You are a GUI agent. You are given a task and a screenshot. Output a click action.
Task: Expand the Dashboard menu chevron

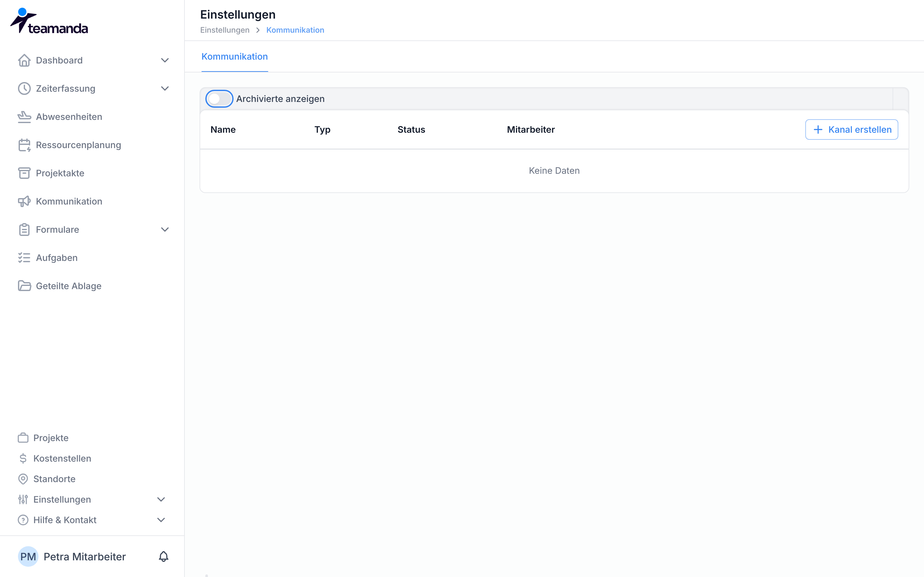pos(165,60)
